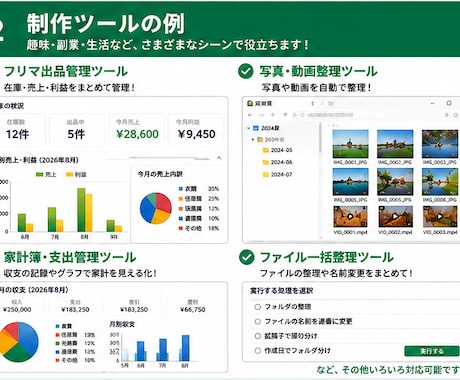Click the 実行する処理を選択 heading
This screenshot has width=460, height=380.
click(281, 291)
